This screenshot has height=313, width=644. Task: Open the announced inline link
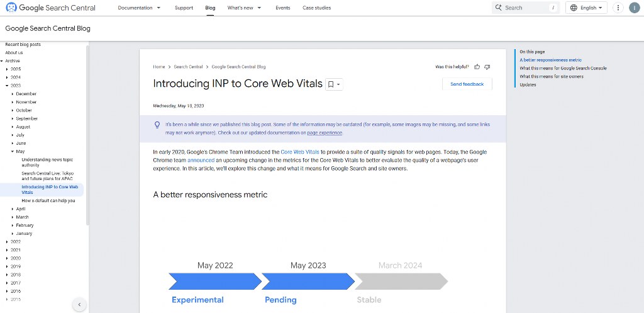[x=201, y=159]
